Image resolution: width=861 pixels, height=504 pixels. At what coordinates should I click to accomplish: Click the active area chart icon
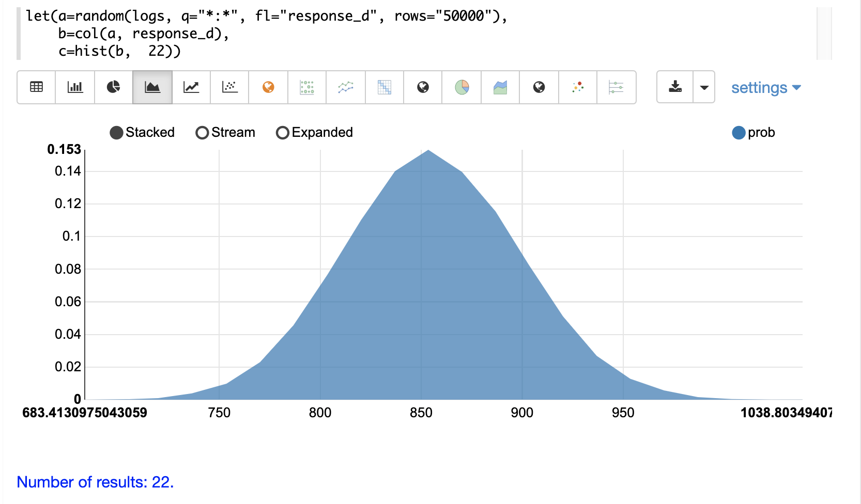pos(152,87)
